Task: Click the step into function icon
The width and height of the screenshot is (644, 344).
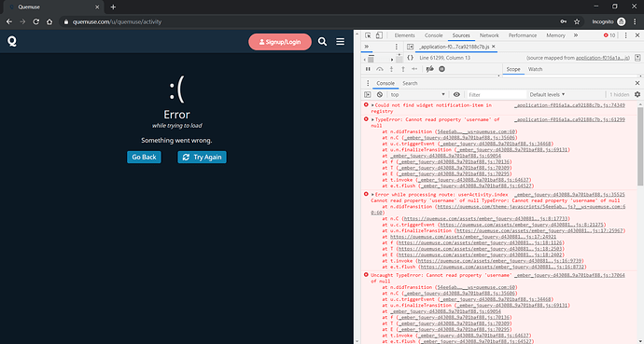Action: coord(391,69)
